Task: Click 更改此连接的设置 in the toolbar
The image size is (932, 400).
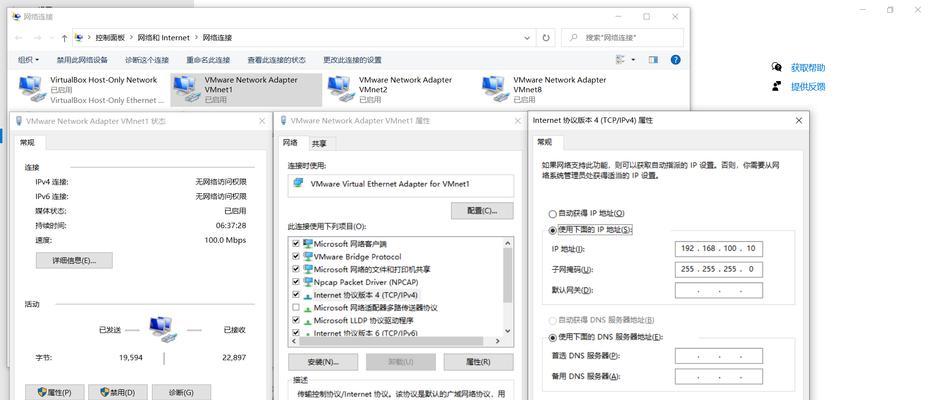Action: [x=352, y=59]
